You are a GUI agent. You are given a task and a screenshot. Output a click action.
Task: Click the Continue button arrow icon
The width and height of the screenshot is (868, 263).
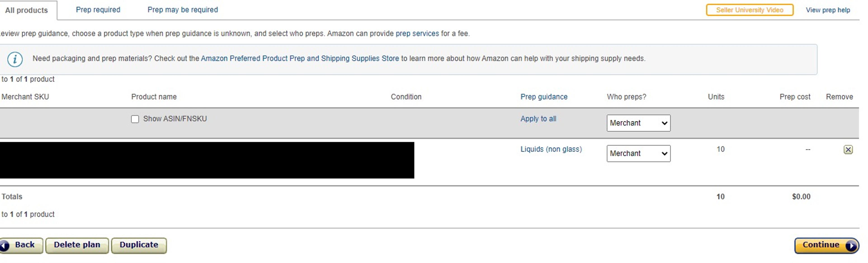pos(851,245)
